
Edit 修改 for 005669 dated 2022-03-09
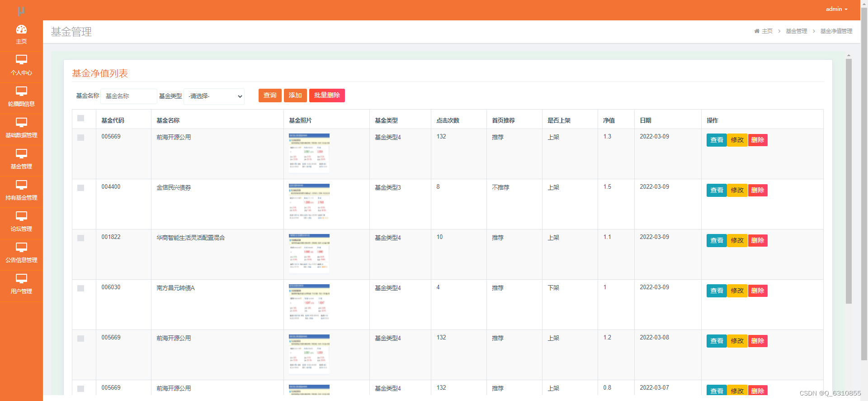pos(737,140)
